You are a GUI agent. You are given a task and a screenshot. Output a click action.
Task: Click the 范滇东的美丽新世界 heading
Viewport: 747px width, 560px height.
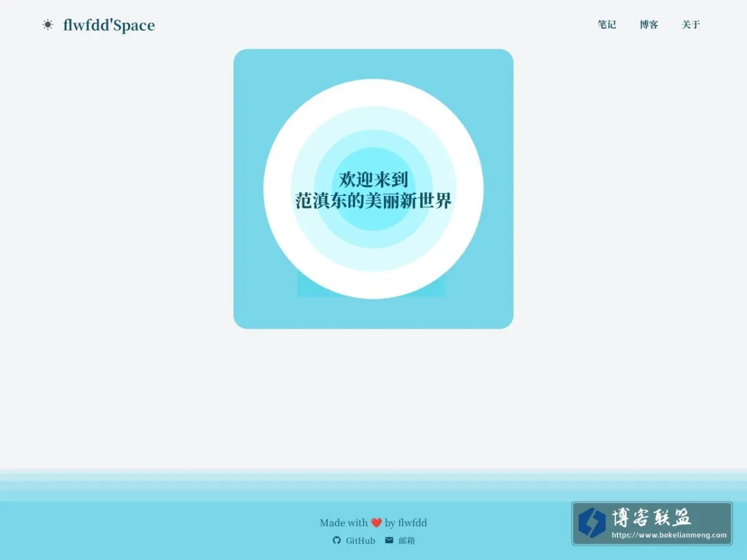click(x=374, y=201)
